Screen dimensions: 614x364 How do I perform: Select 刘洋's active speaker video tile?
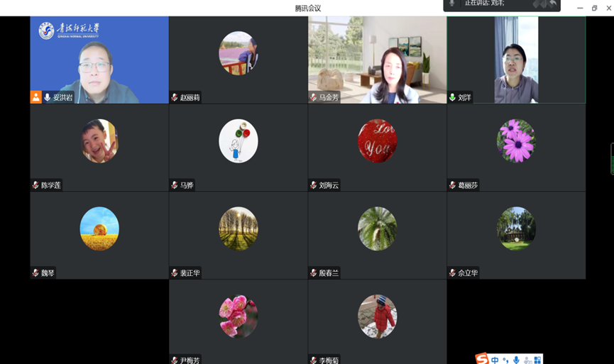(516, 60)
